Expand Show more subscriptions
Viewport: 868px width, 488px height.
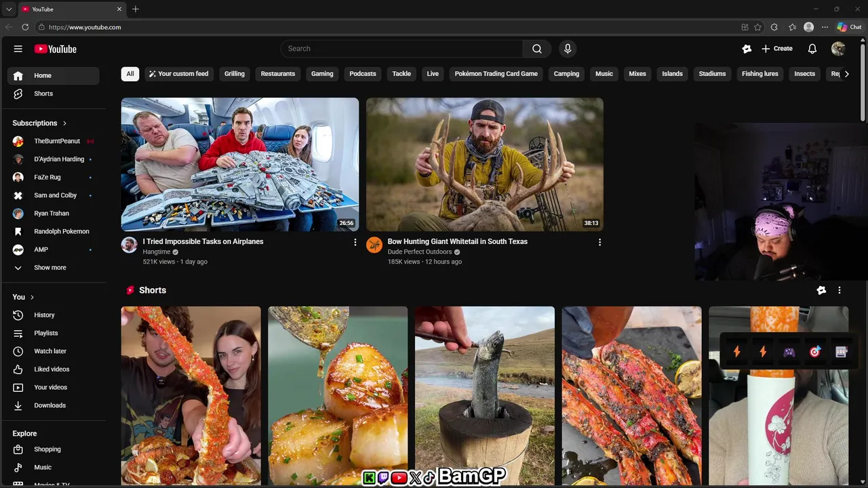pyautogui.click(x=54, y=268)
